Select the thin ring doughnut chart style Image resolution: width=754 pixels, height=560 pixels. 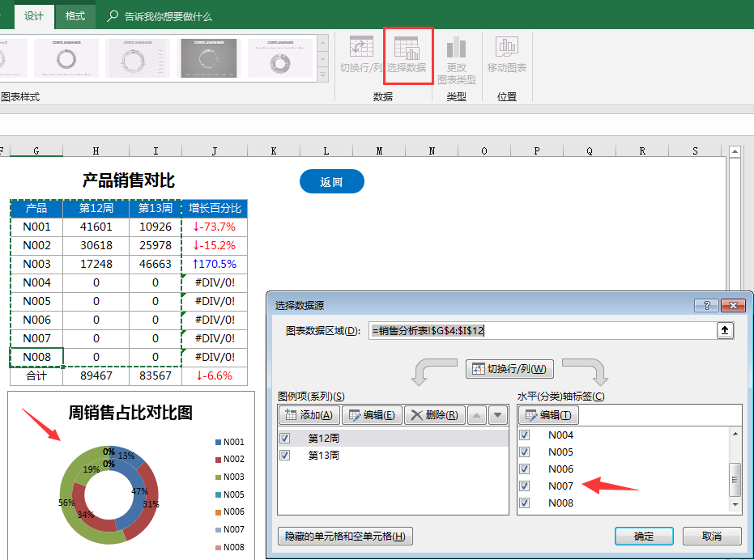coord(66,58)
